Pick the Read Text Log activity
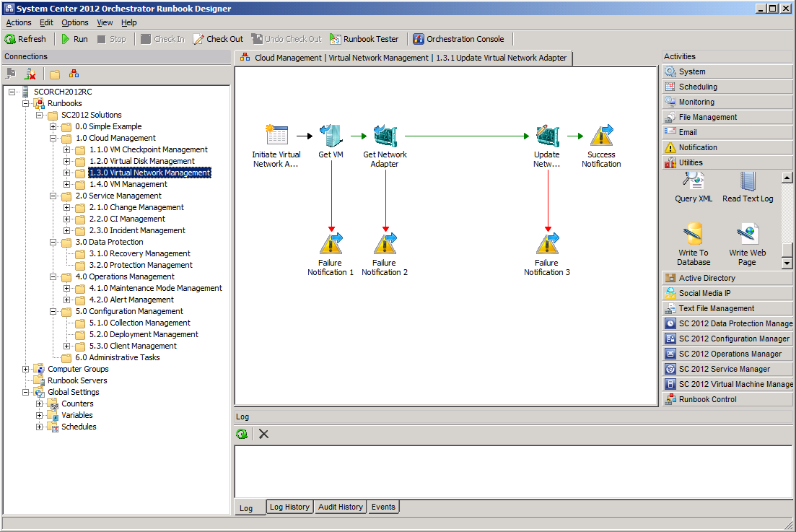Viewport: 796px width, 532px height. (x=748, y=187)
